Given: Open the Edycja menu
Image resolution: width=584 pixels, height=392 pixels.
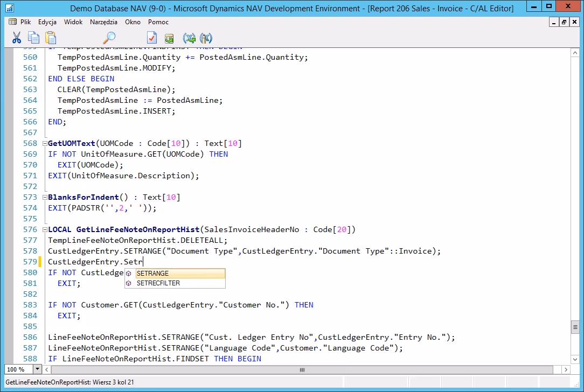Looking at the screenshot, I should pyautogui.click(x=47, y=22).
